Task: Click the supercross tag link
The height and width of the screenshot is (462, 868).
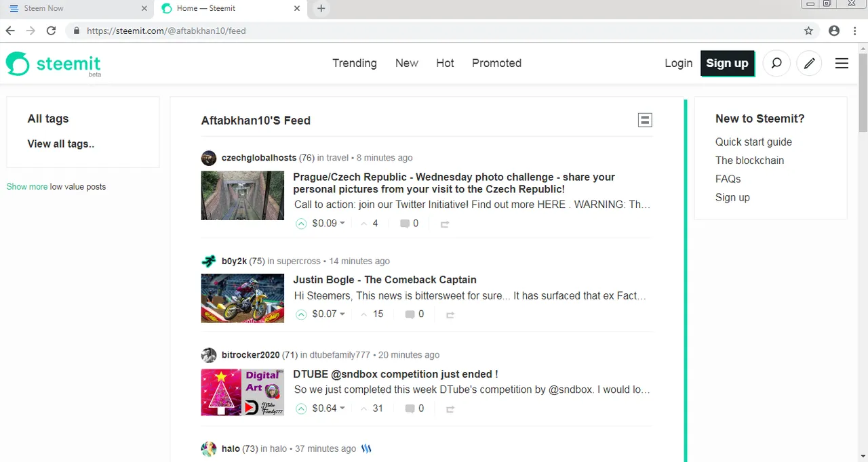Action: (299, 261)
